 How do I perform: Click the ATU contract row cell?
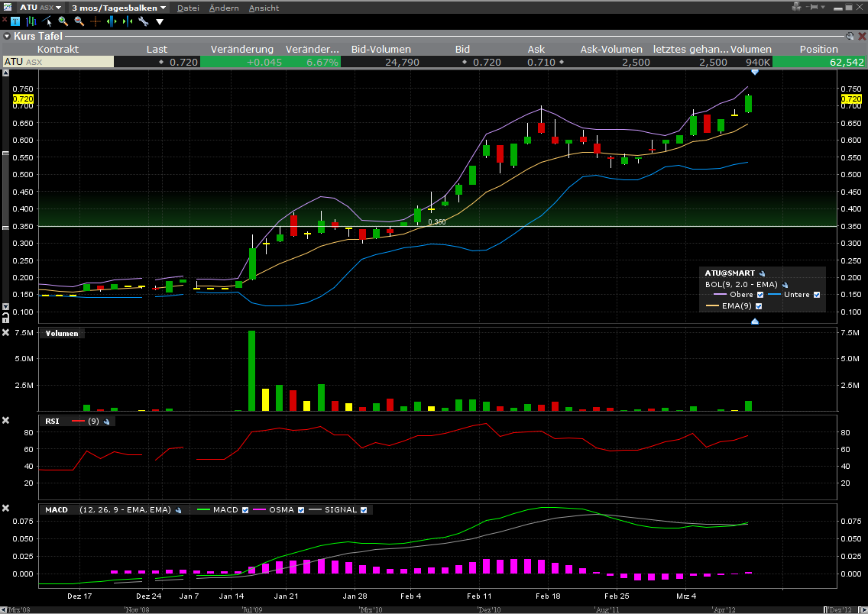coord(57,62)
